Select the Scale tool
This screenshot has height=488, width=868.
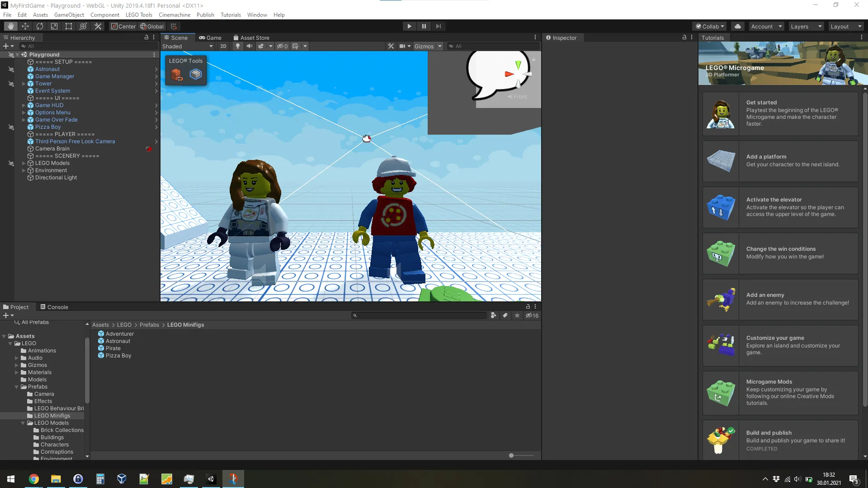point(54,26)
